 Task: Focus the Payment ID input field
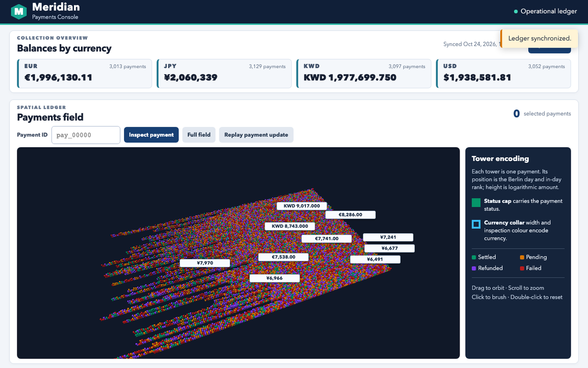86,135
